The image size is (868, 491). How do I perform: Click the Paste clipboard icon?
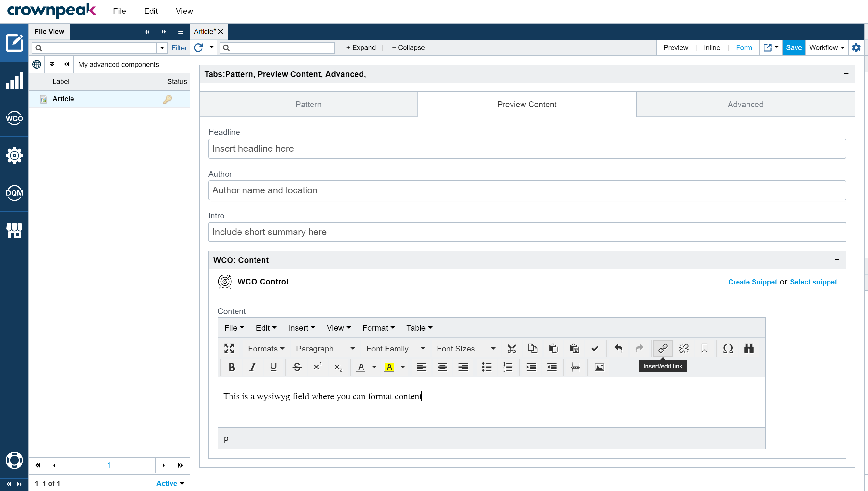(553, 348)
